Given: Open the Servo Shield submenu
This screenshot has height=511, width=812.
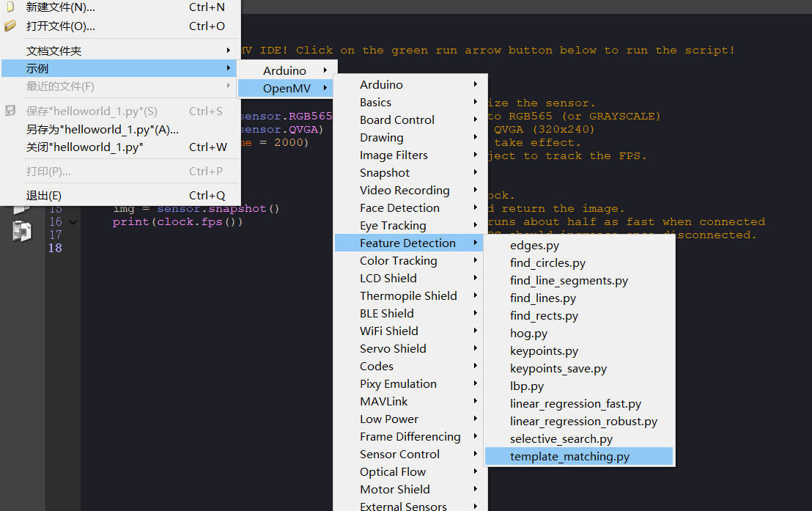Looking at the screenshot, I should (409, 349).
